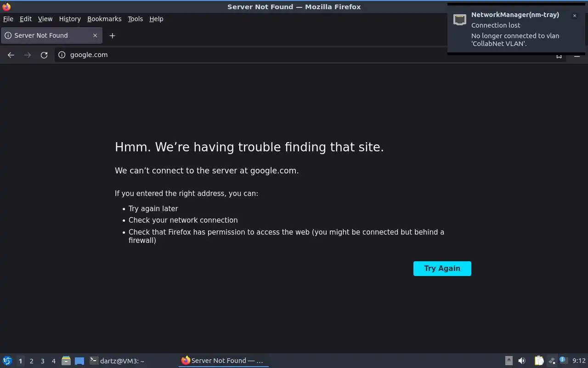Open the History menu
The height and width of the screenshot is (368, 588).
point(70,19)
